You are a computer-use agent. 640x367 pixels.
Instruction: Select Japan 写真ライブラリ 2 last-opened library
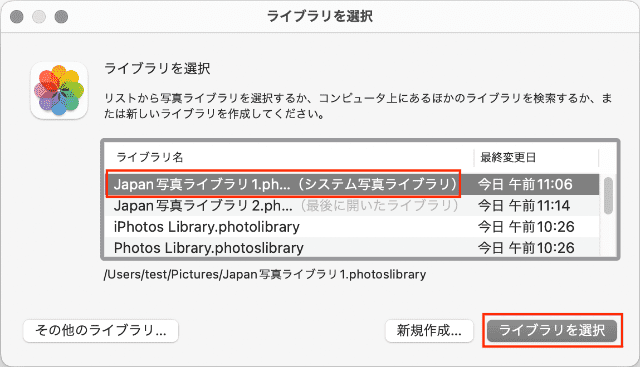tap(352, 205)
